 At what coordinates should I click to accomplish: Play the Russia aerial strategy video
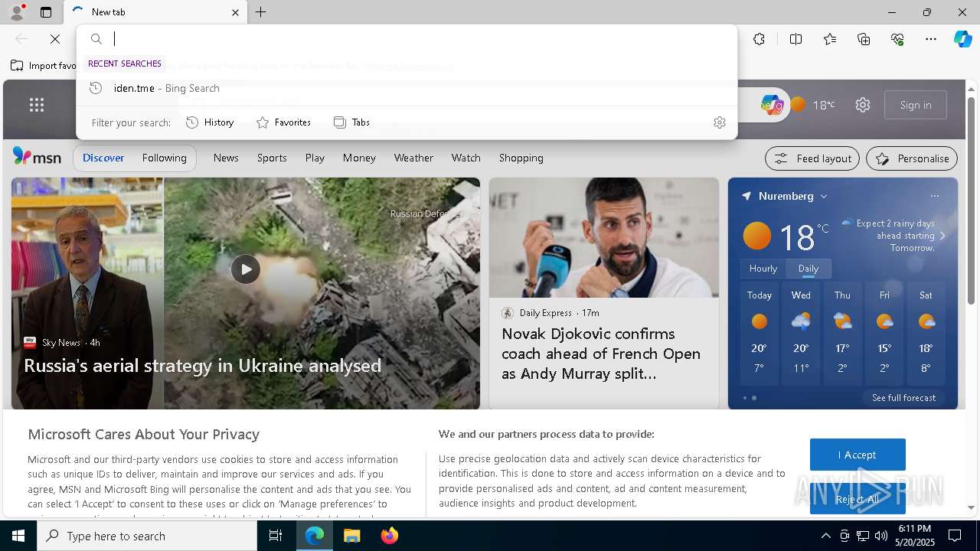click(245, 269)
